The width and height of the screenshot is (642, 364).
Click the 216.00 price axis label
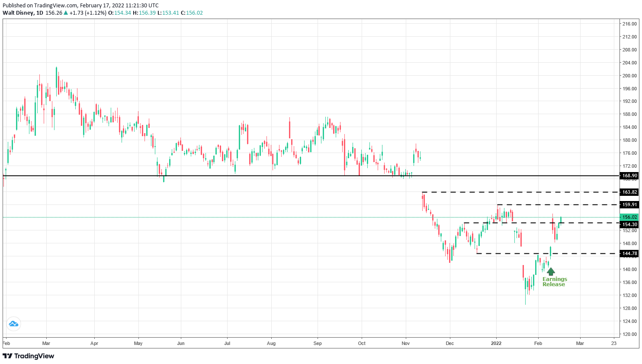[629, 24]
